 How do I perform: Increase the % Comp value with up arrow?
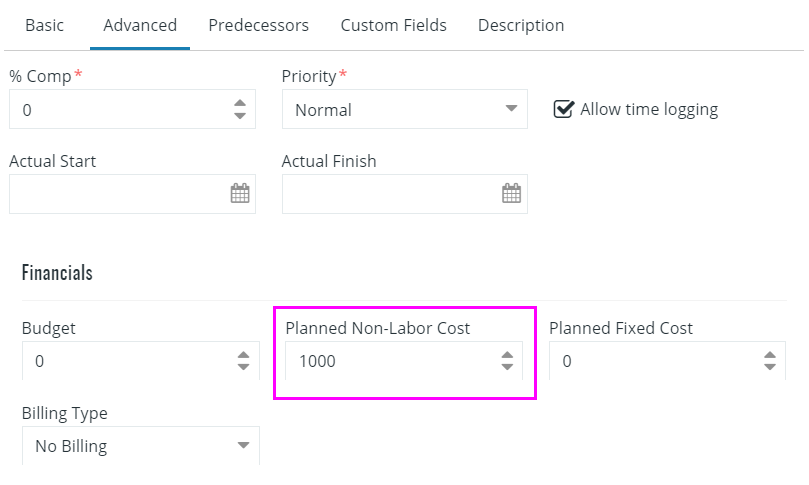coord(240,103)
